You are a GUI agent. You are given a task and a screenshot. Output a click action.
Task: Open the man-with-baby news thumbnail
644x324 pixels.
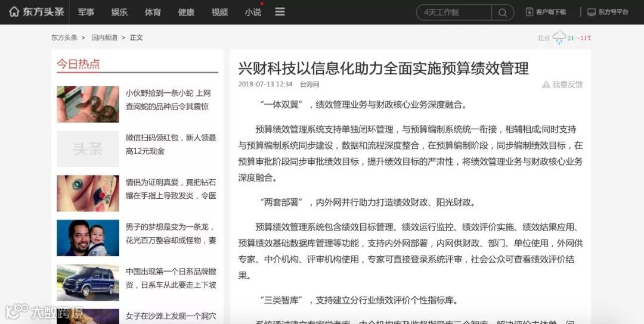pos(88,238)
